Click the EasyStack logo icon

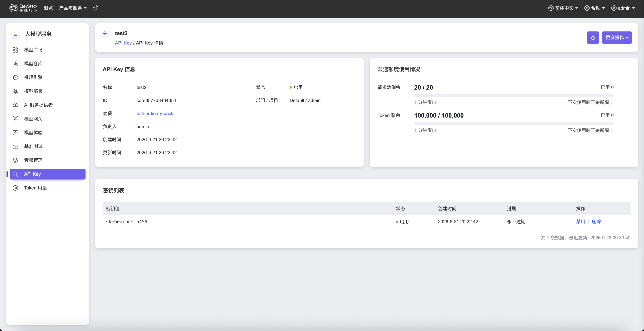pos(14,8)
